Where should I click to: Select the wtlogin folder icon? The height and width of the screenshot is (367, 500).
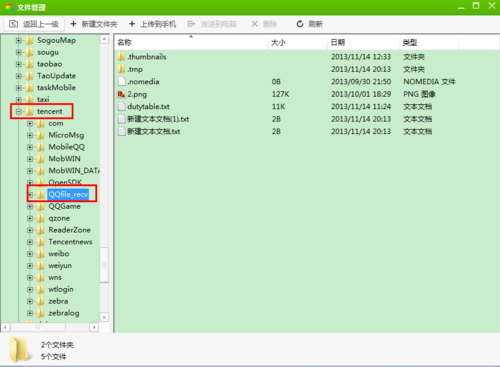(41, 289)
